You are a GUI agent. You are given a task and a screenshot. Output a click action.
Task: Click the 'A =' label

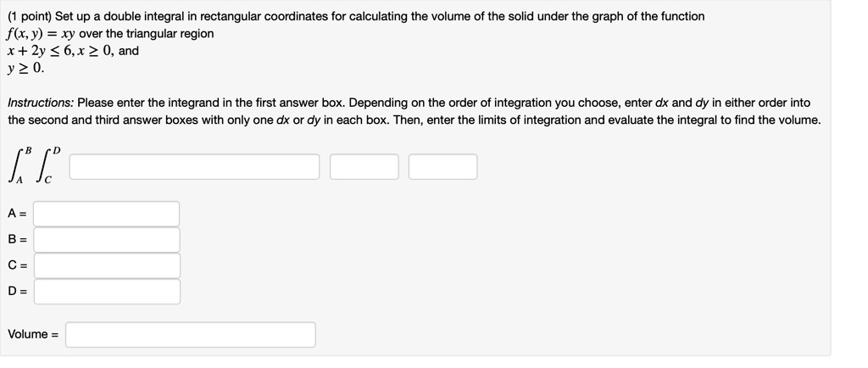pos(17,214)
